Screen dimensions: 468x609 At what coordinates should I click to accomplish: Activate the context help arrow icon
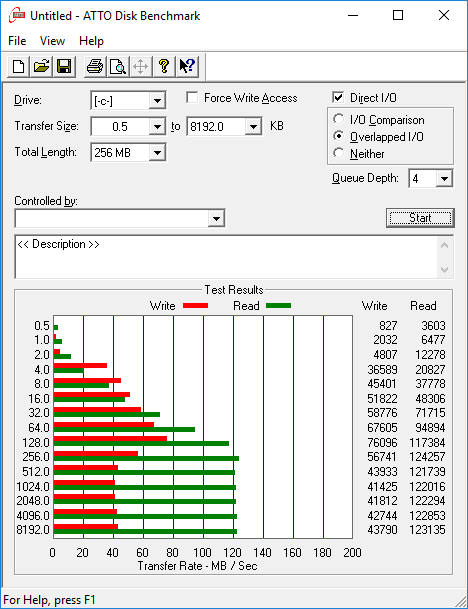click(187, 66)
